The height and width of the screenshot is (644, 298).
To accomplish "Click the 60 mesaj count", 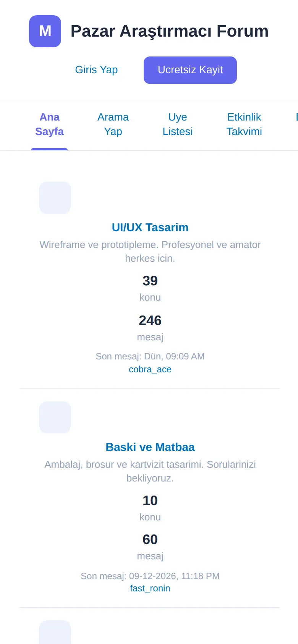I will point(150,539).
